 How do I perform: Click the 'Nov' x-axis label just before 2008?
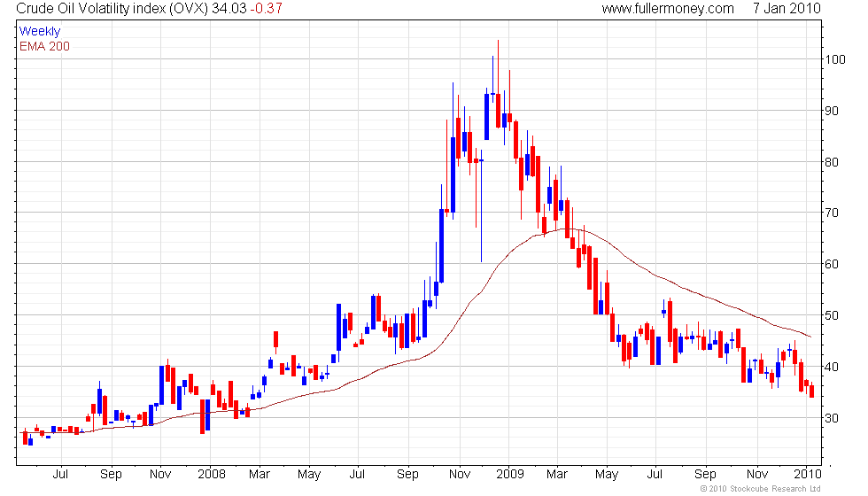click(160, 475)
